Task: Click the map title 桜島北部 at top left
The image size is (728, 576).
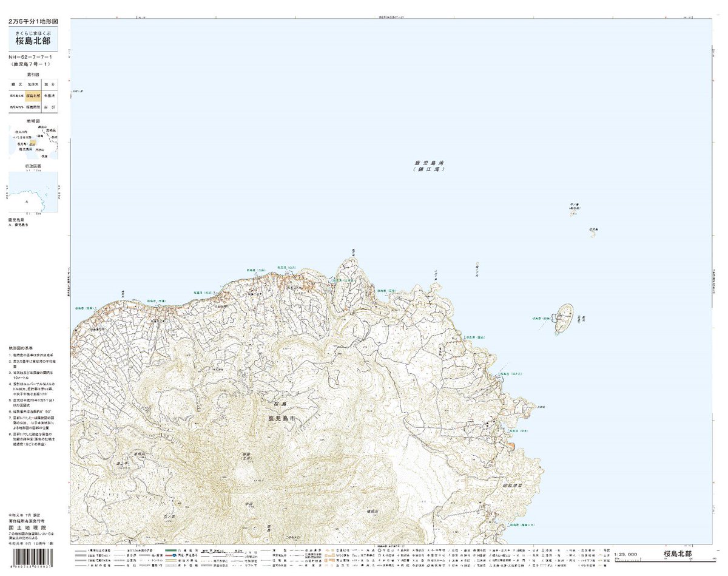Action: 33,42
